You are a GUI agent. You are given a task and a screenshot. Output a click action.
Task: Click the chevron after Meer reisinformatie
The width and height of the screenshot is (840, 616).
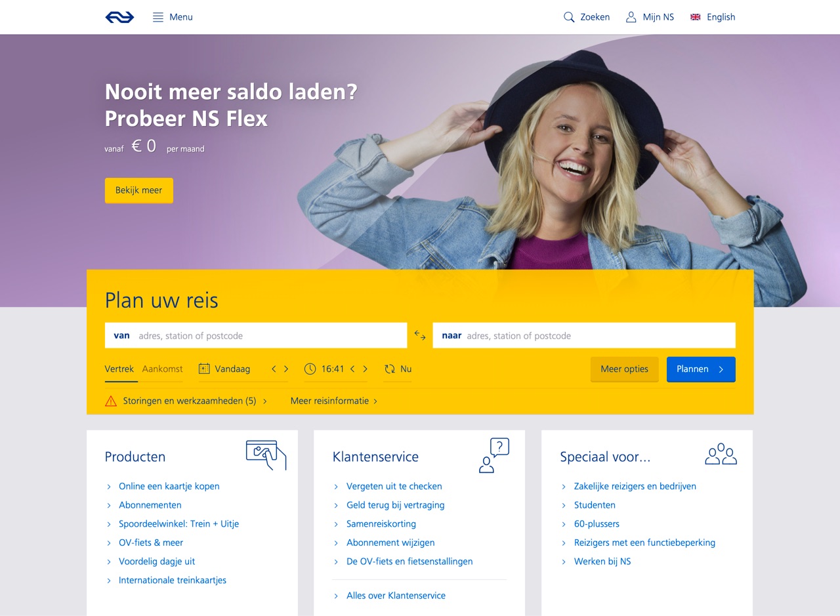[x=375, y=401]
